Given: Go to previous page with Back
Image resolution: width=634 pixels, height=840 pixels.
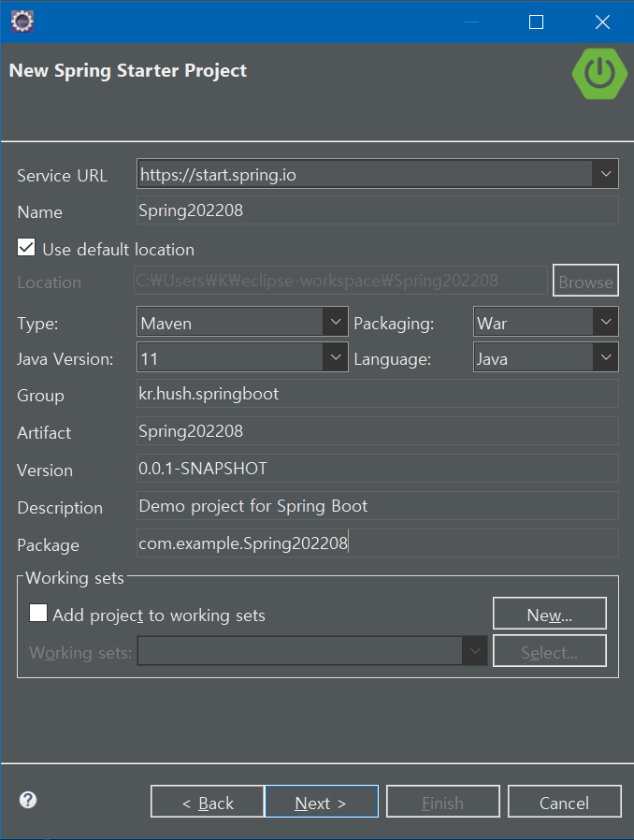Looking at the screenshot, I should click(208, 802).
